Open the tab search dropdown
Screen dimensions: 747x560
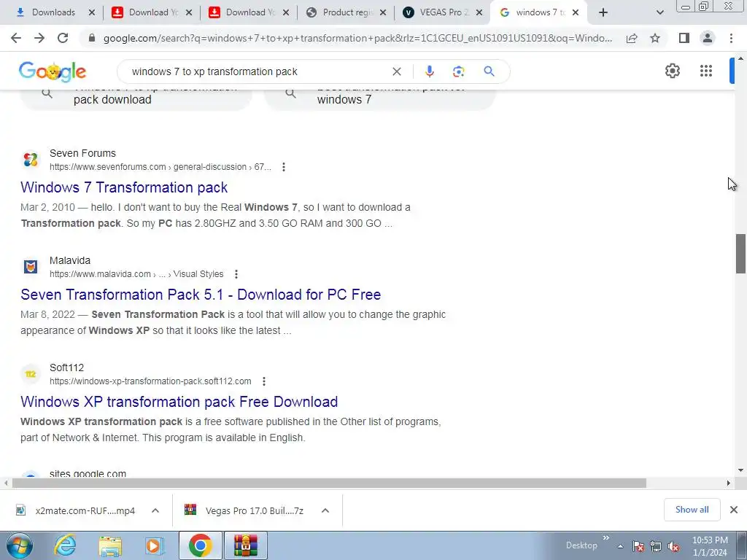coord(659,12)
